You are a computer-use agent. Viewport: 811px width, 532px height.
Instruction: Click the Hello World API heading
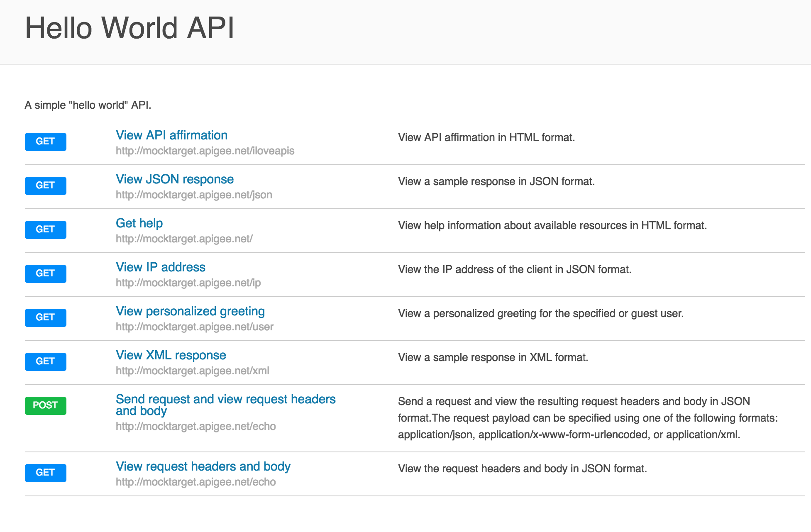[129, 28]
